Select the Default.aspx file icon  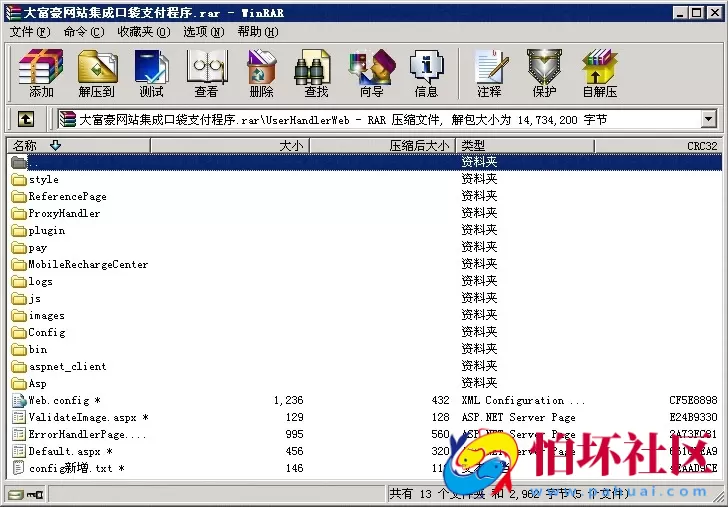[x=19, y=451]
